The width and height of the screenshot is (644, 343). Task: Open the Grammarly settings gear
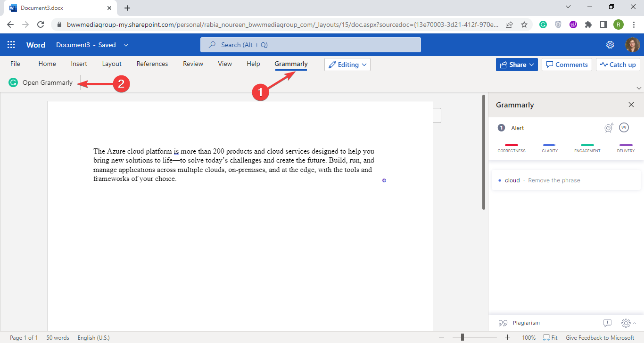pos(626,323)
